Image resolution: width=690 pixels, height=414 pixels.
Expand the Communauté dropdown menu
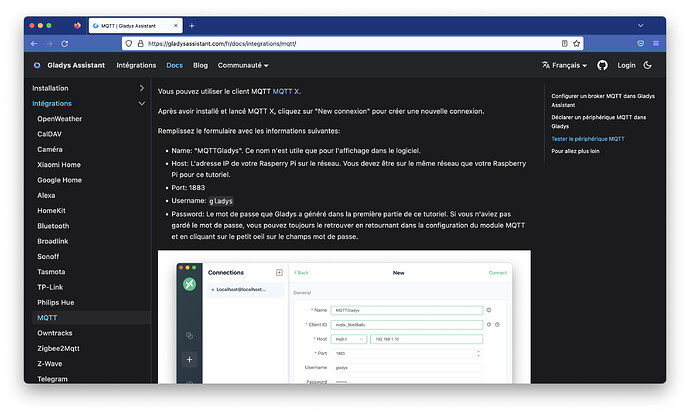point(243,65)
